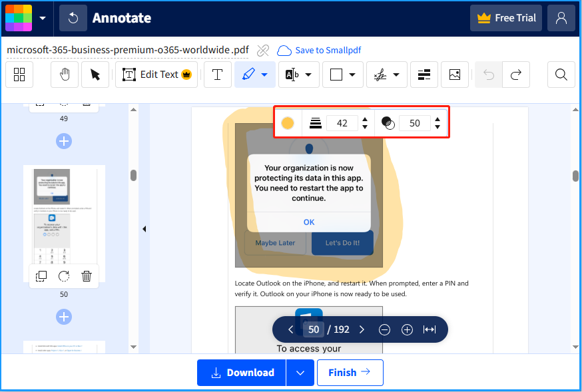
Task: Click the Finish button
Action: point(350,372)
